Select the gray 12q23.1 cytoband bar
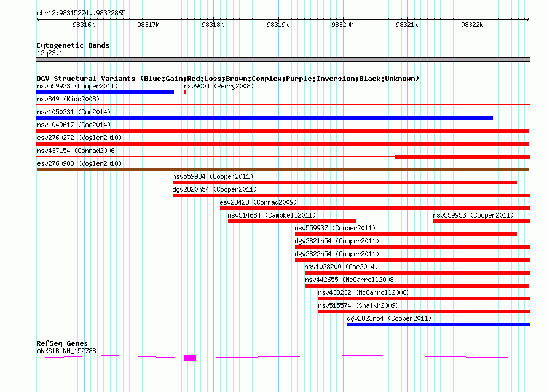Image resolution: width=547 pixels, height=392 pixels. [283, 60]
